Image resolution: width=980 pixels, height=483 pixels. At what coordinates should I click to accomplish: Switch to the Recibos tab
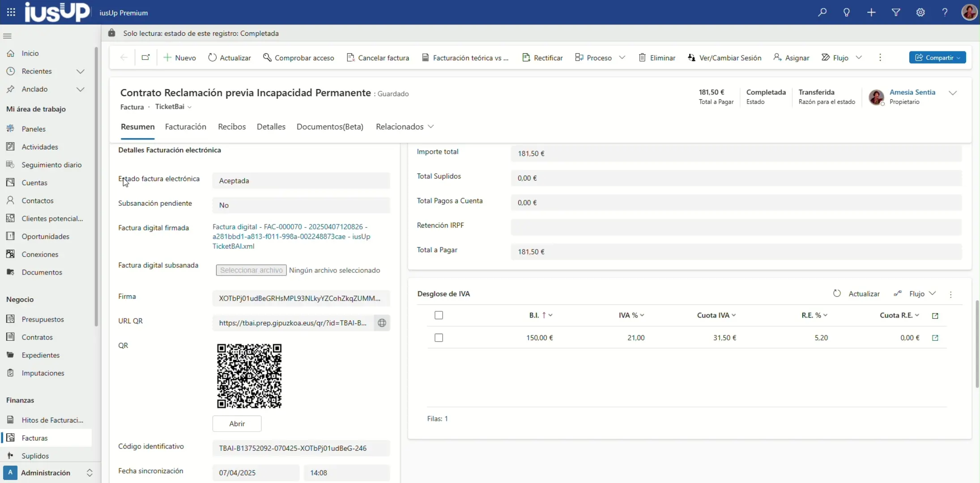coord(231,127)
